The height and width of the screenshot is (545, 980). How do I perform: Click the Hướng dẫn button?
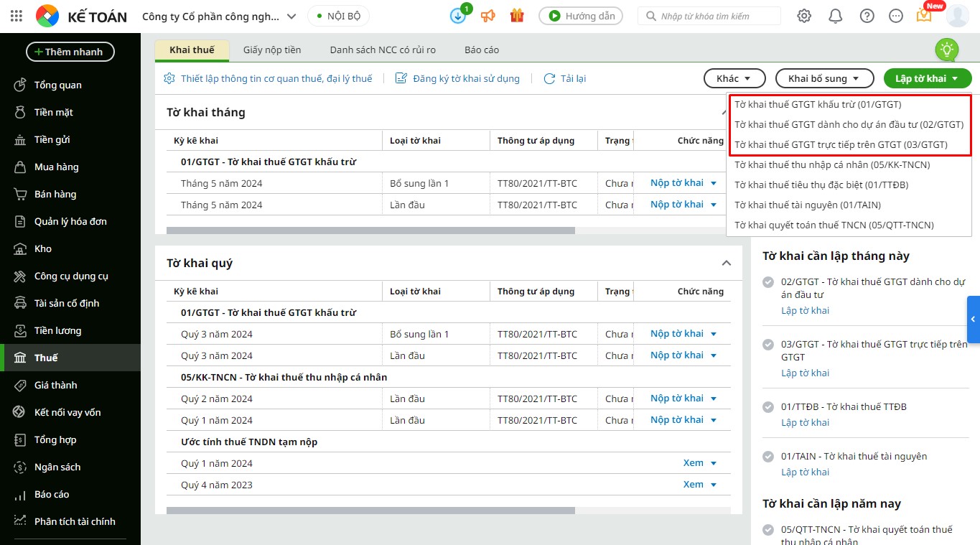[x=581, y=16]
